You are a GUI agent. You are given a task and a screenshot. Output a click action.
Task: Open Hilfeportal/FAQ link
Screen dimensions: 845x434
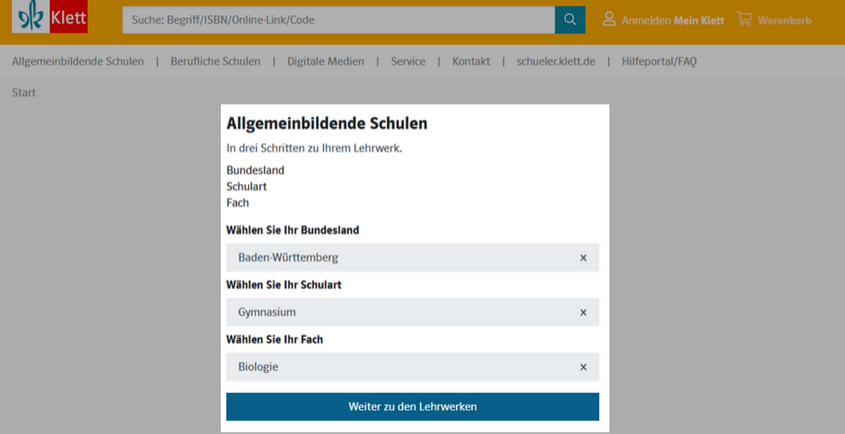coord(658,61)
